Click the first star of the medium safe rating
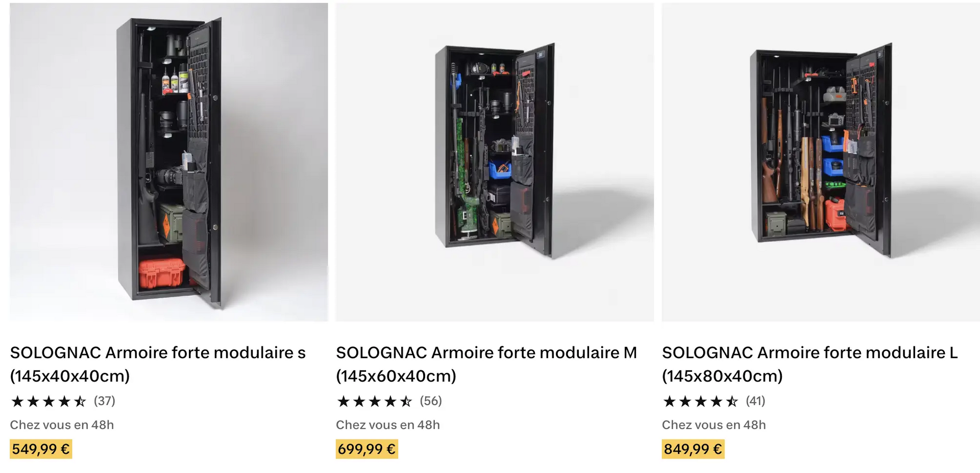This screenshot has width=980, height=473. (343, 401)
